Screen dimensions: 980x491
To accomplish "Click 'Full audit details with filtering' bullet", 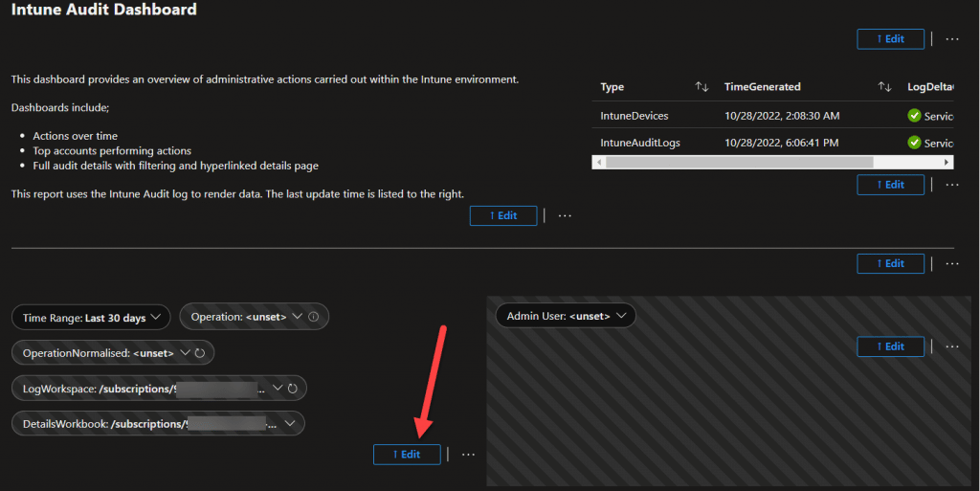I will [x=176, y=166].
